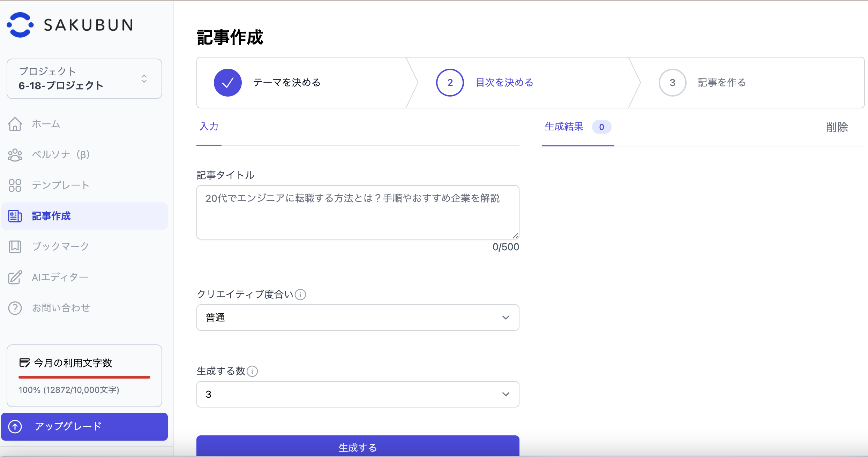The width and height of the screenshot is (868, 457).
Task: Click the AI editor pencil icon
Action: (15, 277)
